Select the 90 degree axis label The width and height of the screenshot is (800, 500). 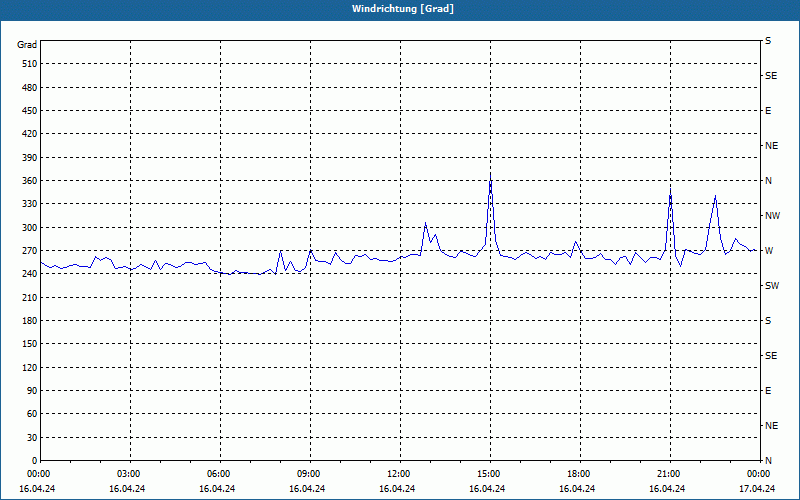point(32,390)
